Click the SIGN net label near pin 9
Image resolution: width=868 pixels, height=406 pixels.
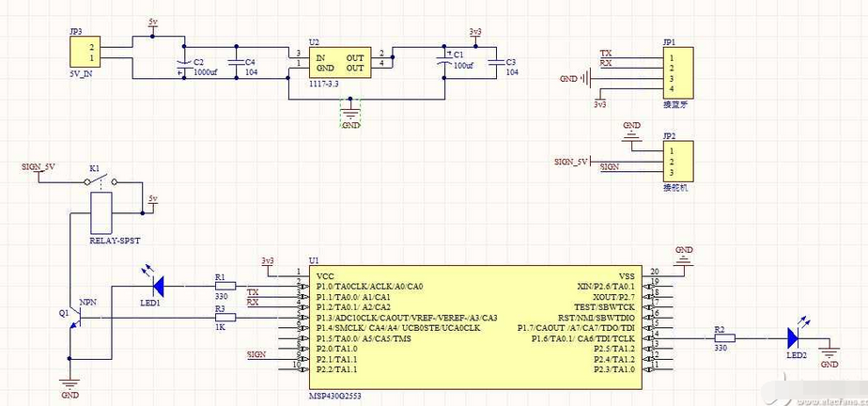[x=256, y=353]
